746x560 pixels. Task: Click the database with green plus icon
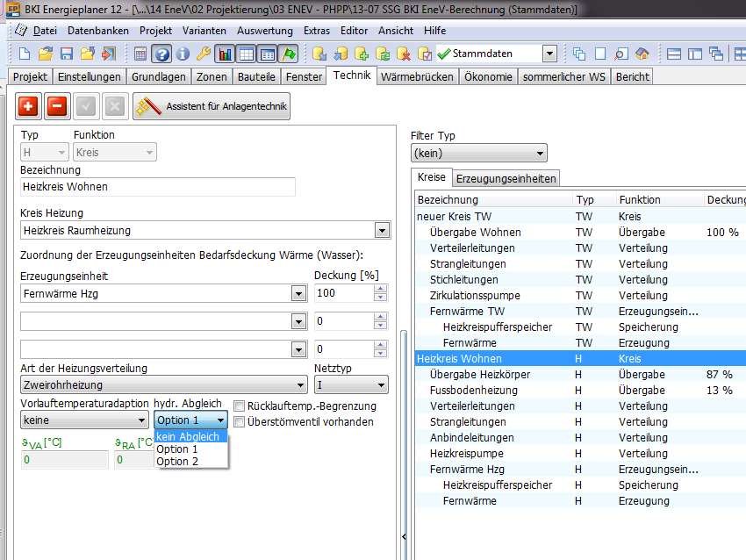pos(361,54)
